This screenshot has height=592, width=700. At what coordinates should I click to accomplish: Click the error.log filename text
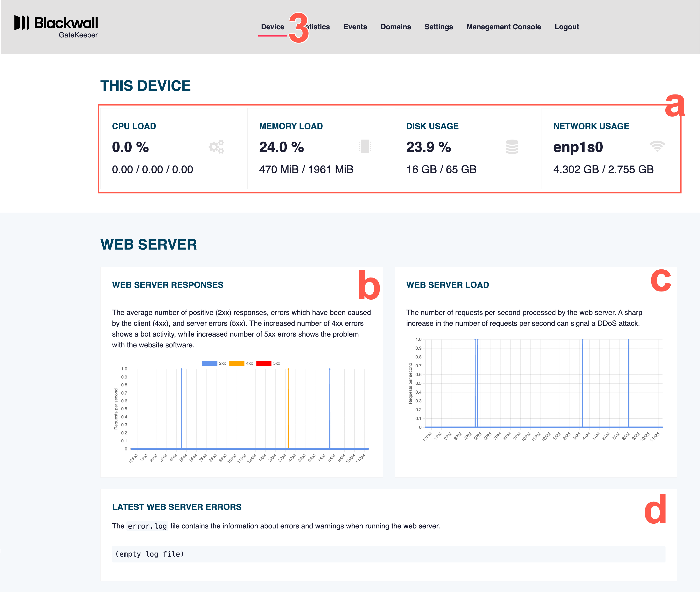(x=147, y=526)
